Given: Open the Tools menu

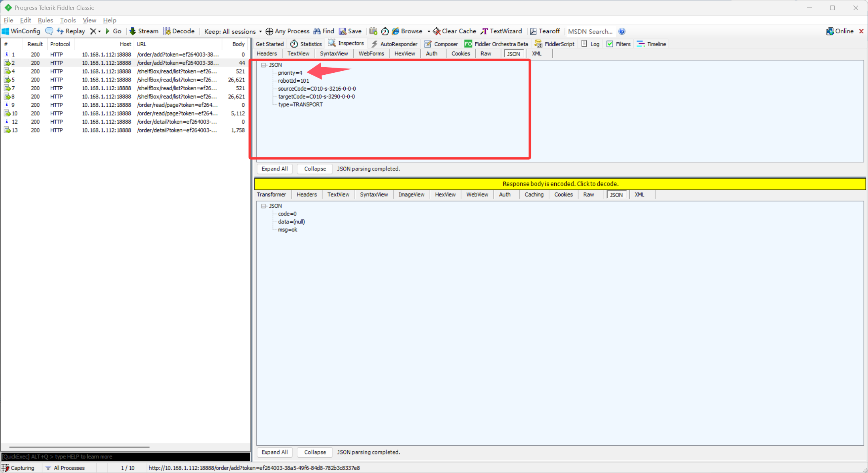Looking at the screenshot, I should click(x=68, y=20).
